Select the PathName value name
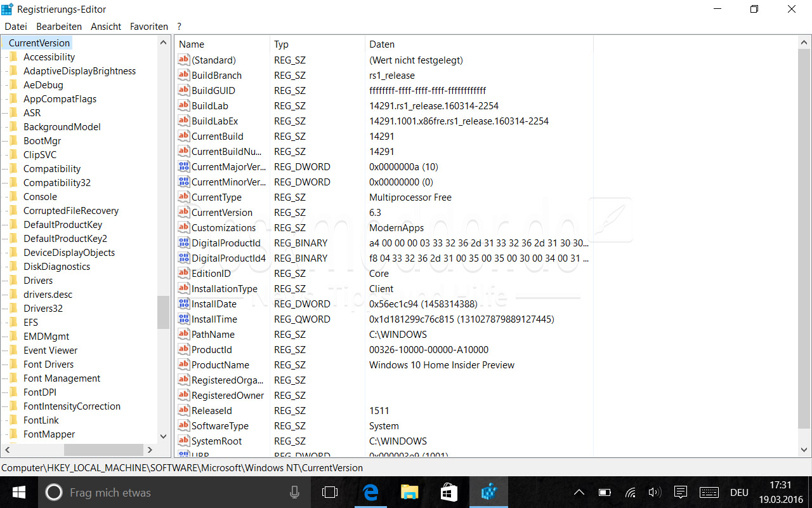The width and height of the screenshot is (812, 508). (x=213, y=334)
